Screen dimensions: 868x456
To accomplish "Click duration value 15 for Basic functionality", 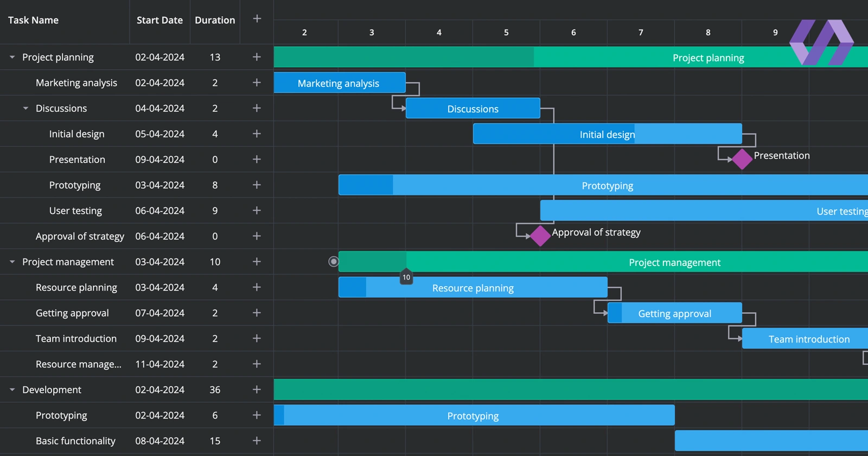I will [x=215, y=440].
